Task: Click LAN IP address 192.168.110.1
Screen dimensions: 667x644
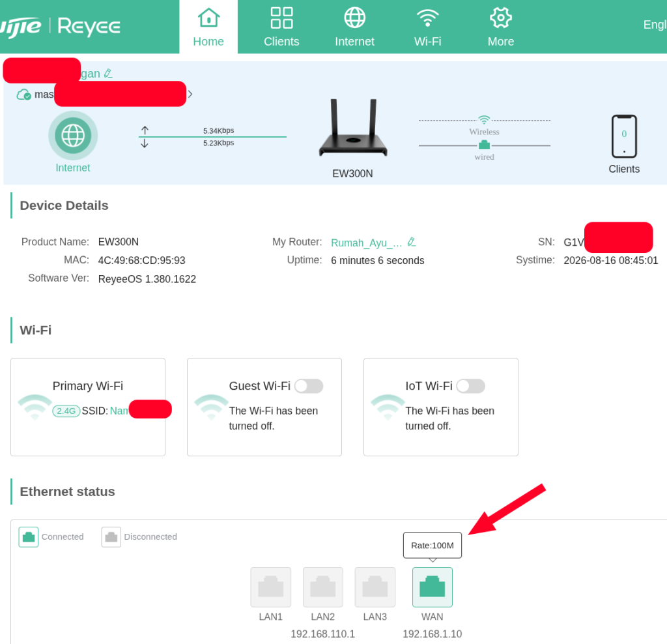Action: click(322, 634)
